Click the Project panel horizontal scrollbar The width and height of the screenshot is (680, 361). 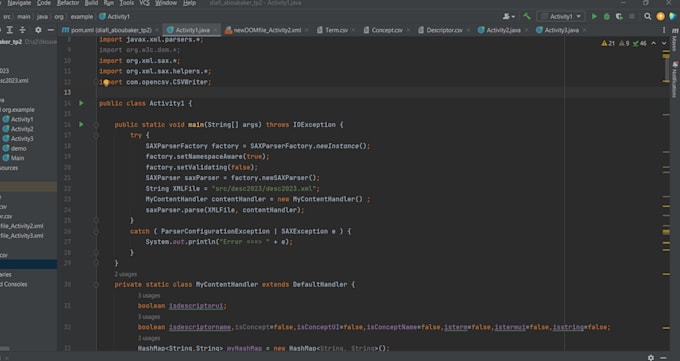point(5,348)
